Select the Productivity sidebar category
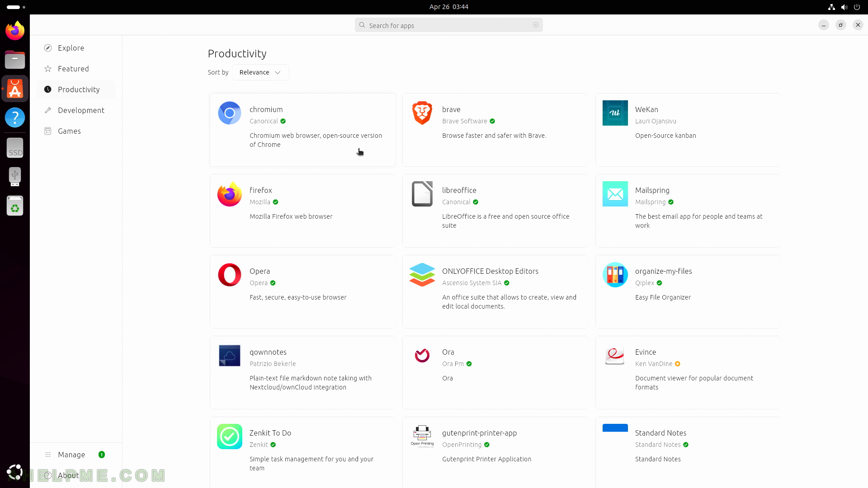 tap(76, 89)
